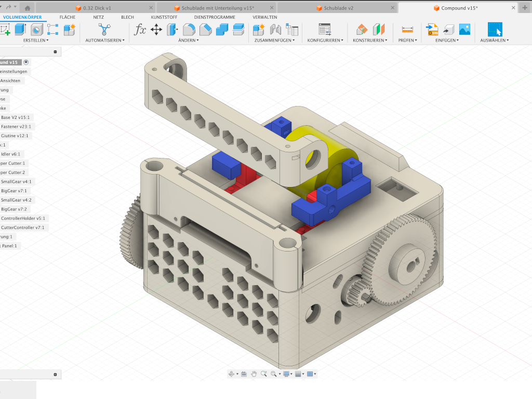The height and width of the screenshot is (399, 532).
Task: Switch to the BLECH tab
Action: coord(128,17)
